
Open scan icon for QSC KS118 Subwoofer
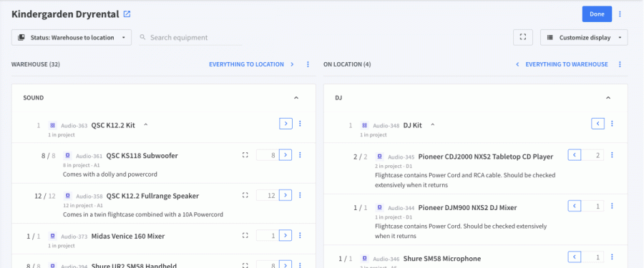(x=245, y=155)
